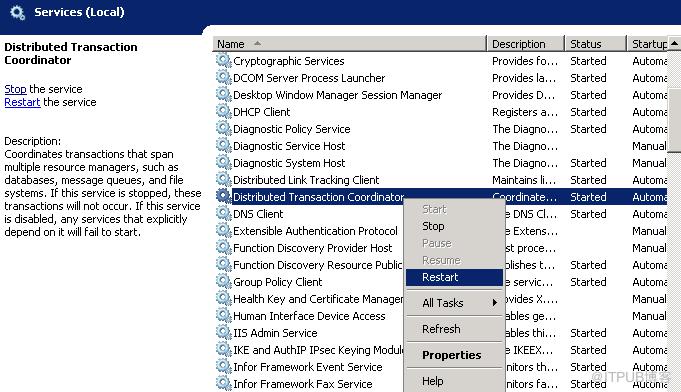Click the Started status of Cryptographic Services
The height and width of the screenshot is (392, 681).
pyautogui.click(x=588, y=61)
